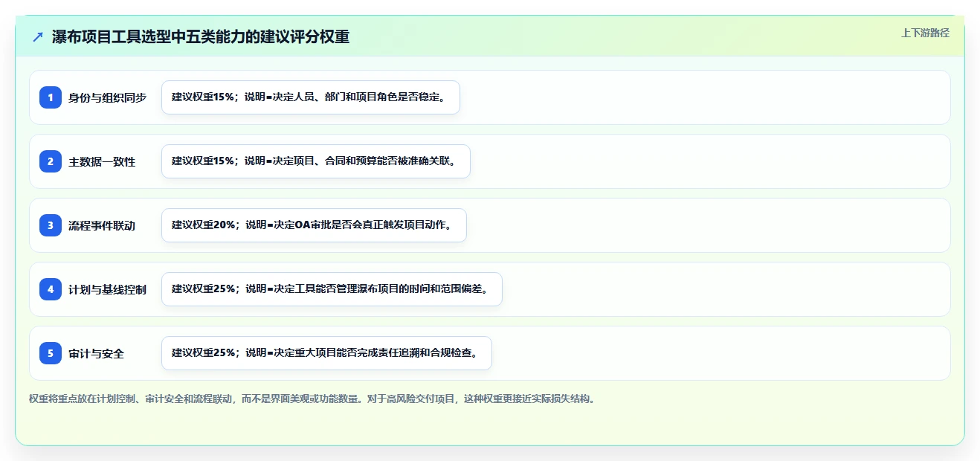980x461 pixels.
Task: Click the 上下游路径 label in header
Action: click(925, 33)
